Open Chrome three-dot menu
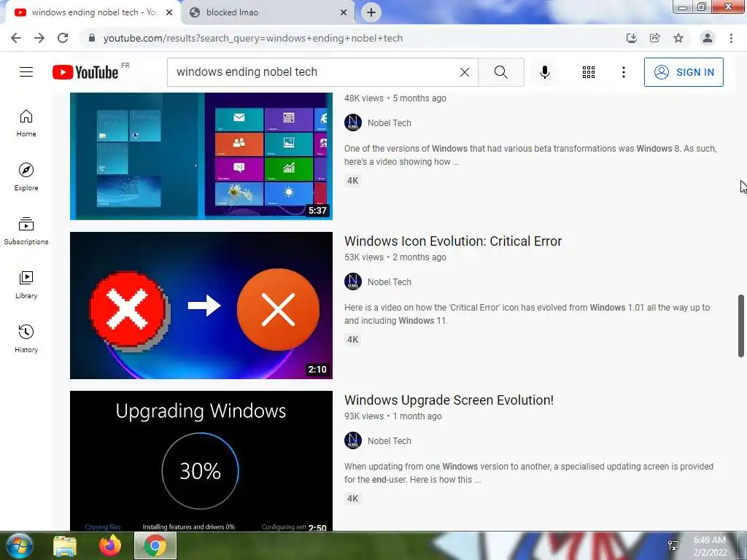747x560 pixels. point(731,38)
